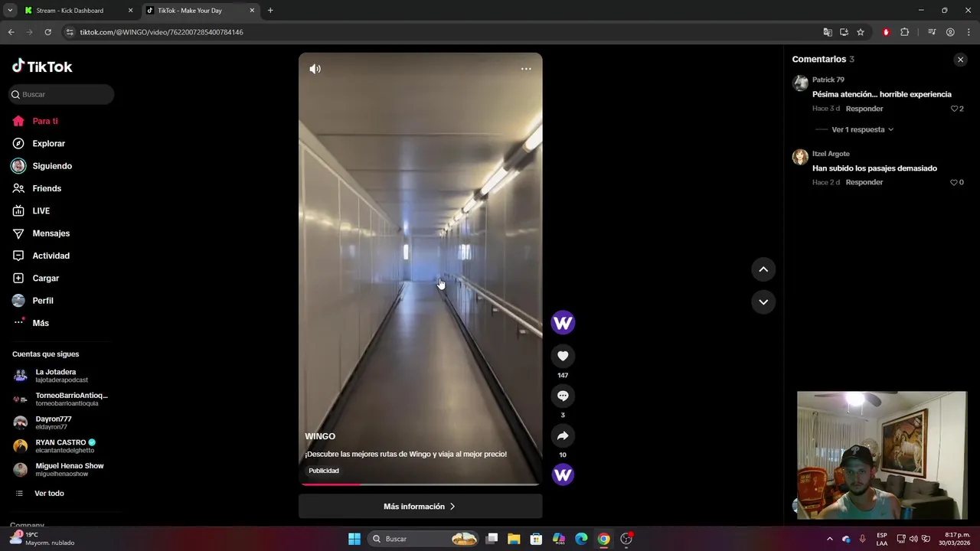Image resolution: width=980 pixels, height=551 pixels.
Task: Open Microsoft Edge from the taskbar
Action: [x=581, y=539]
